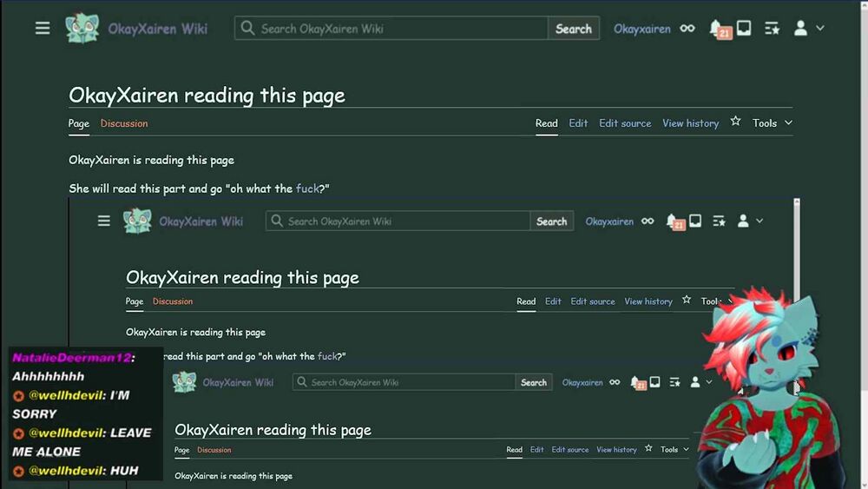Open the notices tray icon beside the top bell
The width and height of the screenshot is (868, 489).
[744, 28]
